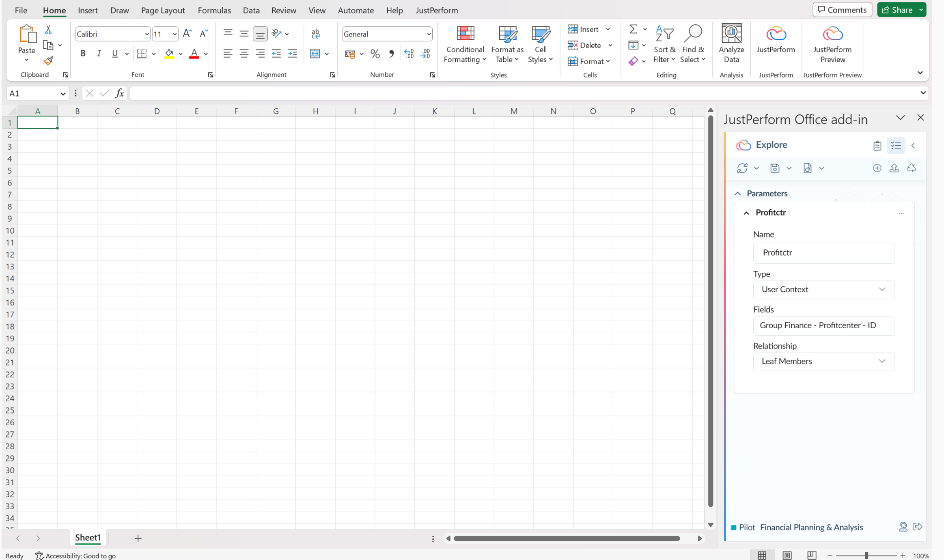944x560 pixels.
Task: Enable underline formatting
Action: [x=114, y=53]
